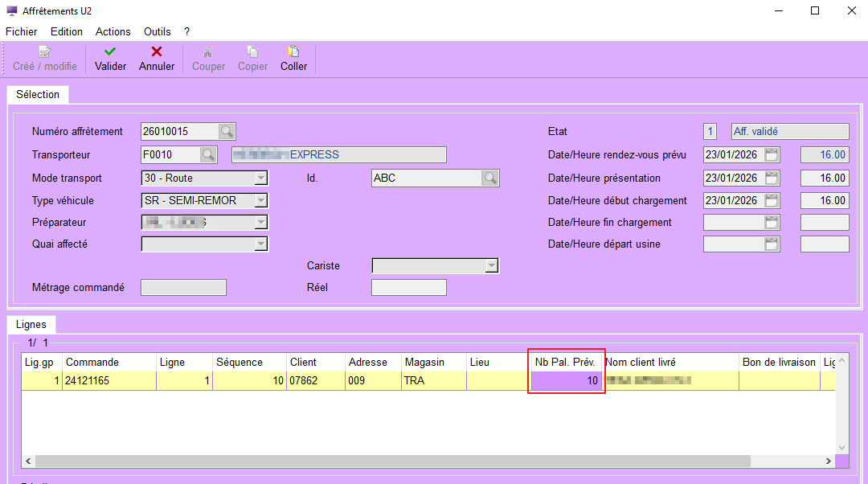Click the Coller paste icon

click(293, 51)
